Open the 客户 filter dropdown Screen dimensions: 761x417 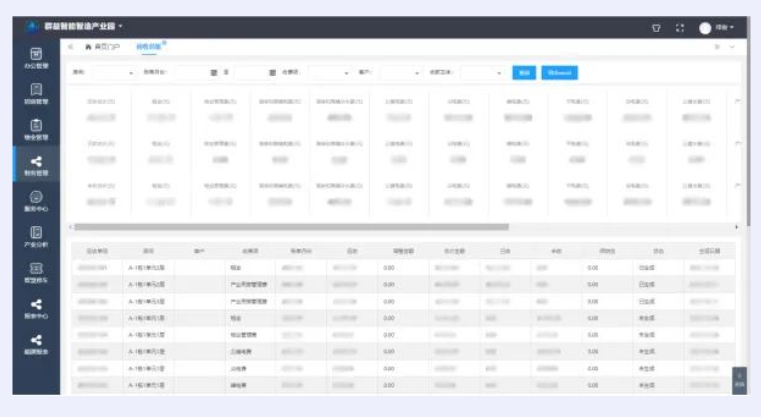(x=401, y=72)
